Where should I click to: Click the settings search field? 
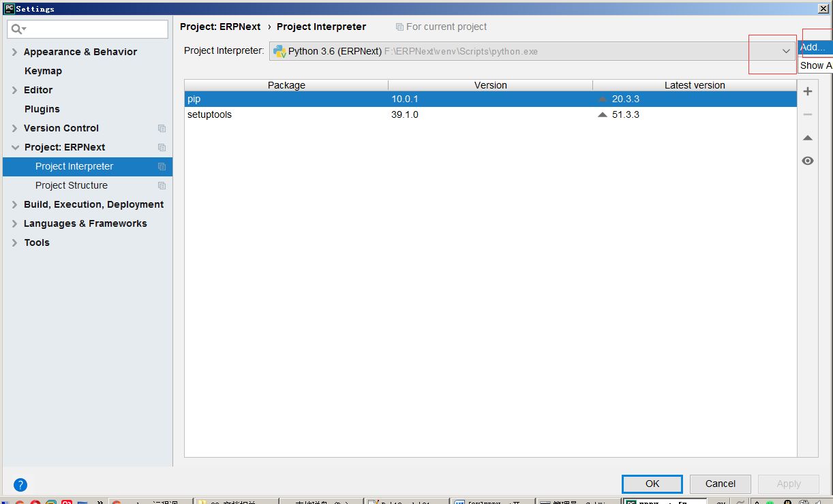pos(87,29)
